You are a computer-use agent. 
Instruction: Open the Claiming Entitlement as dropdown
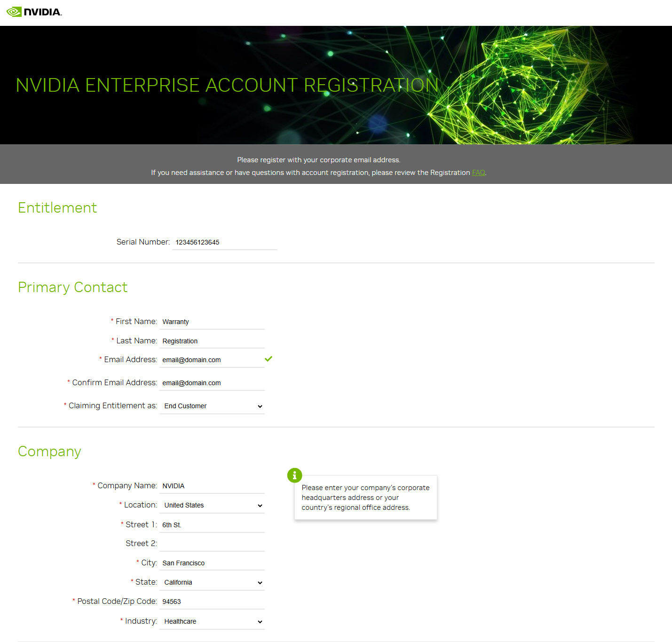[x=212, y=406]
